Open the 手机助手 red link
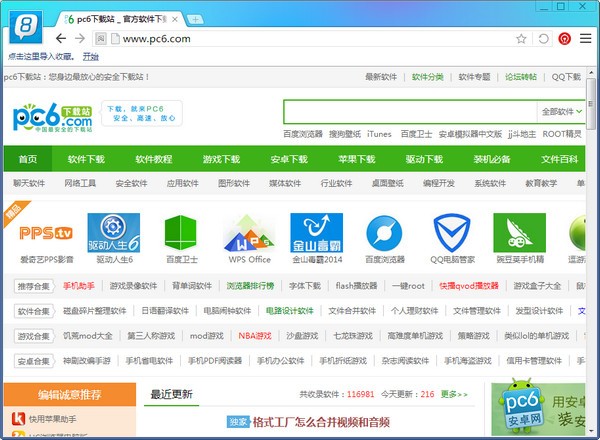 tap(78, 286)
